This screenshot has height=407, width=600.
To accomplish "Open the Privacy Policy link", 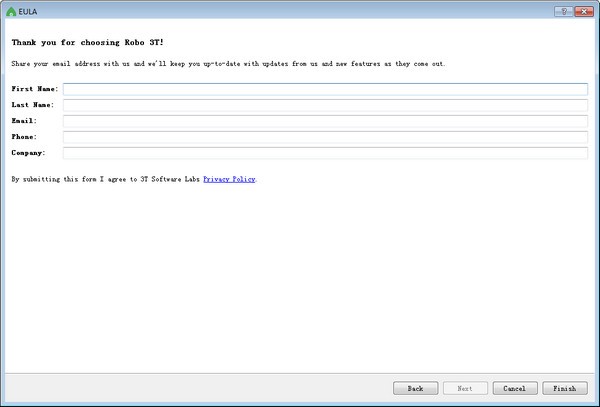I will (x=229, y=179).
